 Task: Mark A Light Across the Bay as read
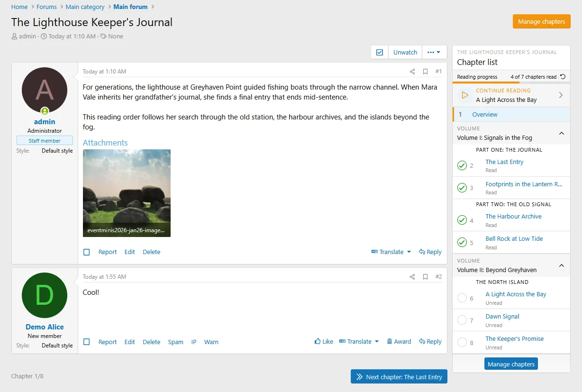[462, 298]
